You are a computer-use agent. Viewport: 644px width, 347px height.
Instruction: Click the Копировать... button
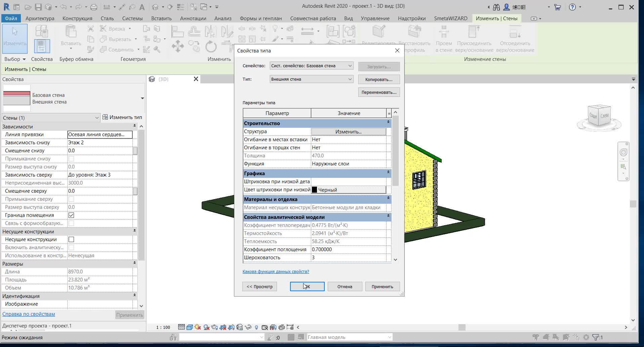point(379,80)
